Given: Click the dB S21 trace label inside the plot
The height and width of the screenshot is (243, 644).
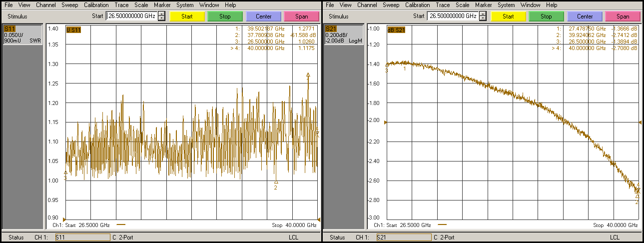Looking at the screenshot, I should pyautogui.click(x=396, y=29).
